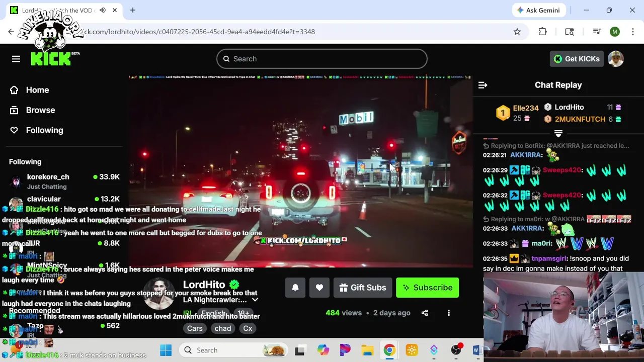Click Elle234 on the leaderboard
Image resolution: width=644 pixels, height=362 pixels.
[x=526, y=108]
